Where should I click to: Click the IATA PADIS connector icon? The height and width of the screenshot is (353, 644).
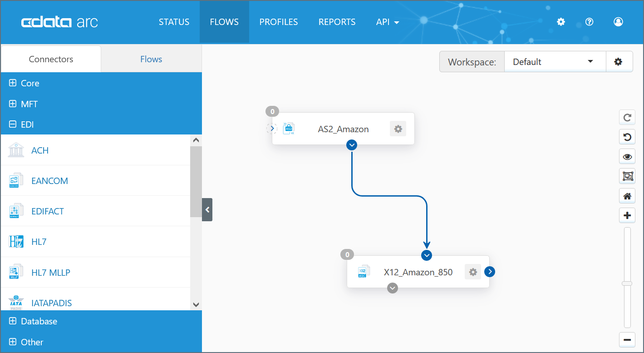16,302
